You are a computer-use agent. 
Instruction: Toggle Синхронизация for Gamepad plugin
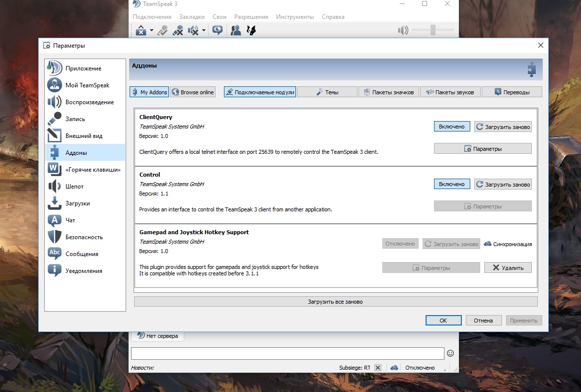(508, 244)
